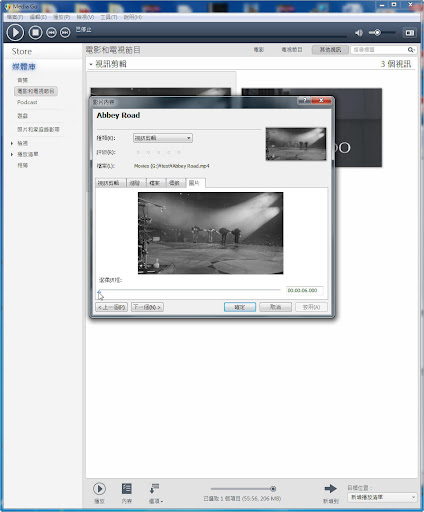Select 遊戲 in the sidebar

tap(23, 116)
